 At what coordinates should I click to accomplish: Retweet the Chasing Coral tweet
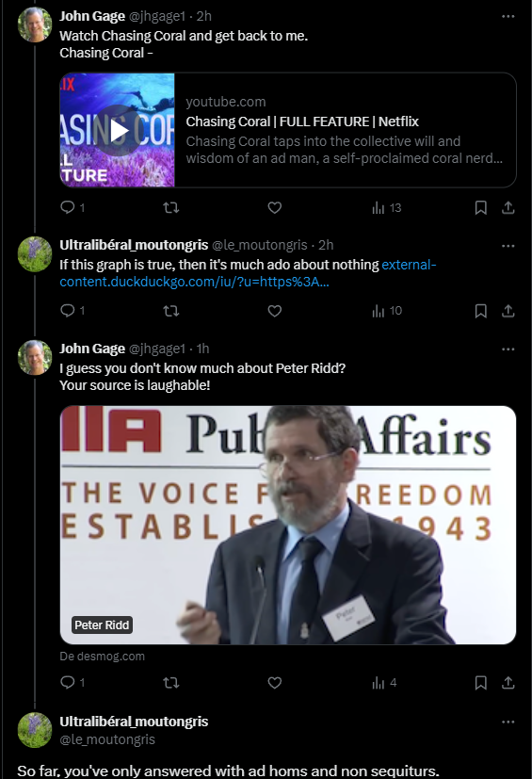[170, 207]
